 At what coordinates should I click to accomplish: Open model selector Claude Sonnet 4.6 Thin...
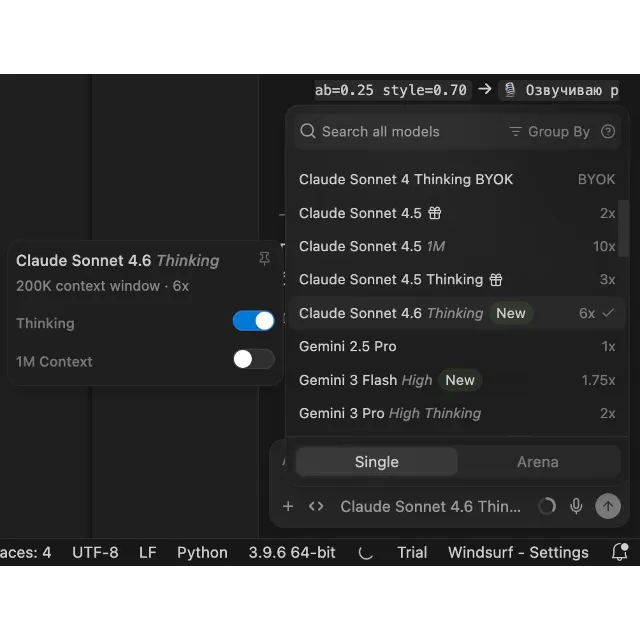[x=430, y=507]
